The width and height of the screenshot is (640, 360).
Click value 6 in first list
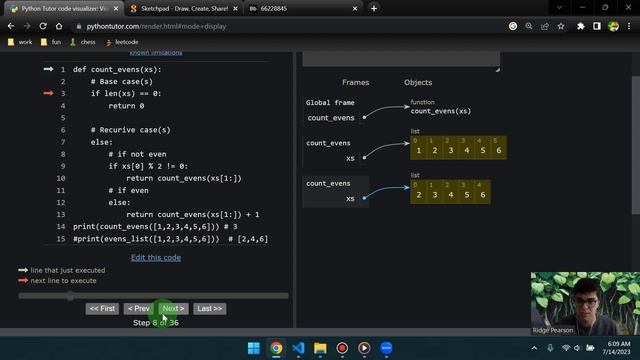pyautogui.click(x=499, y=151)
